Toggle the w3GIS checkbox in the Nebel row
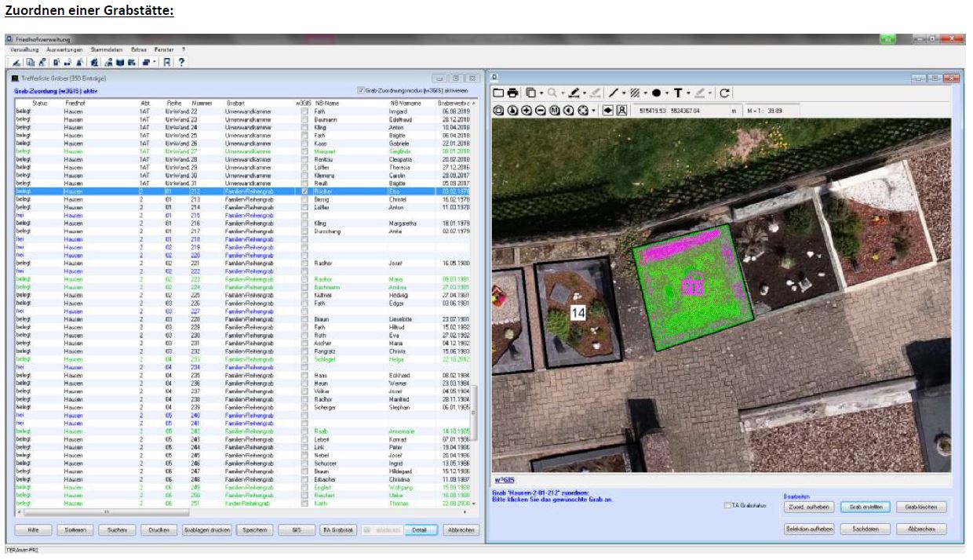The image size is (973, 560). (304, 455)
